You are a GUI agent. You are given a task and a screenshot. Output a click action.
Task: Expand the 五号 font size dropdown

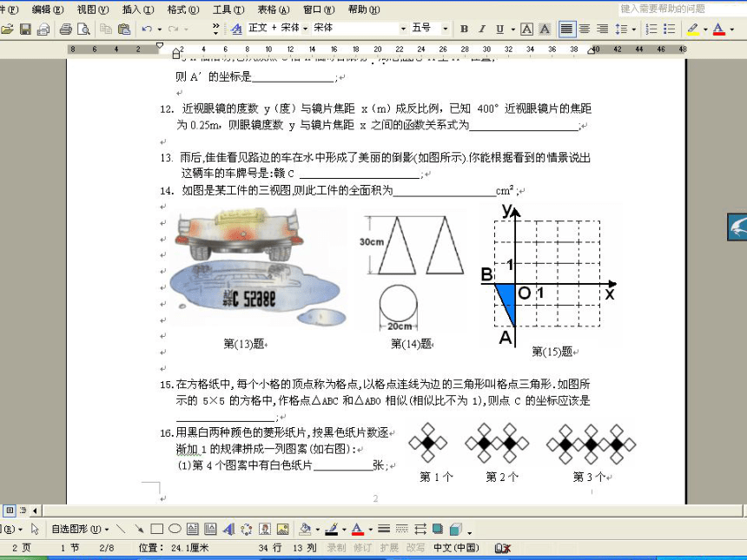(445, 29)
